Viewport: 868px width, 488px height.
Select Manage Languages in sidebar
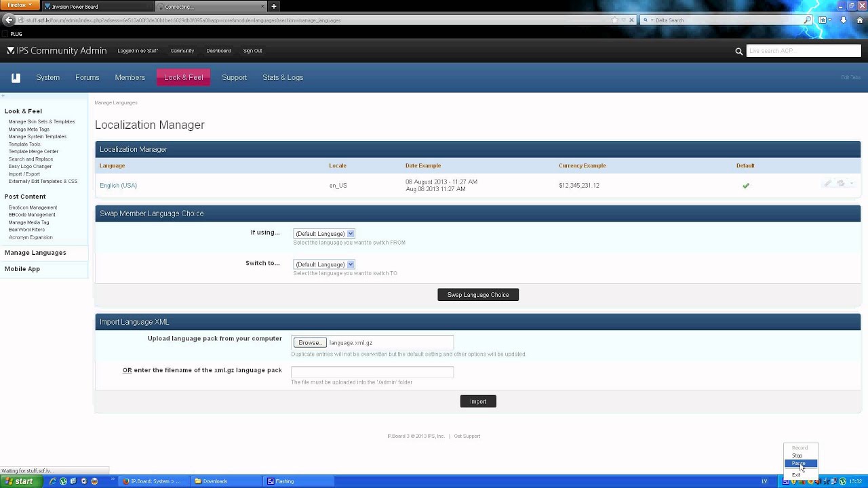[x=35, y=253]
